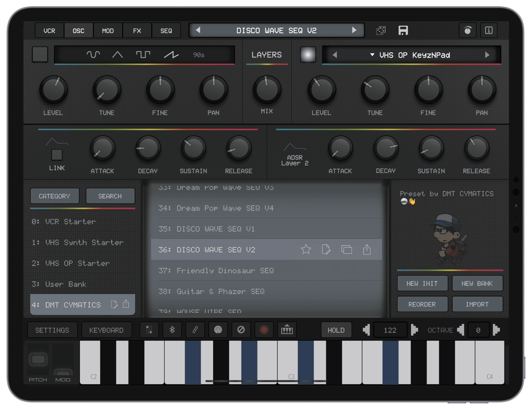This screenshot has width=532, height=410.
Task: Favorite DISCO WAVE SEQ V2 with star icon
Action: [x=306, y=249]
